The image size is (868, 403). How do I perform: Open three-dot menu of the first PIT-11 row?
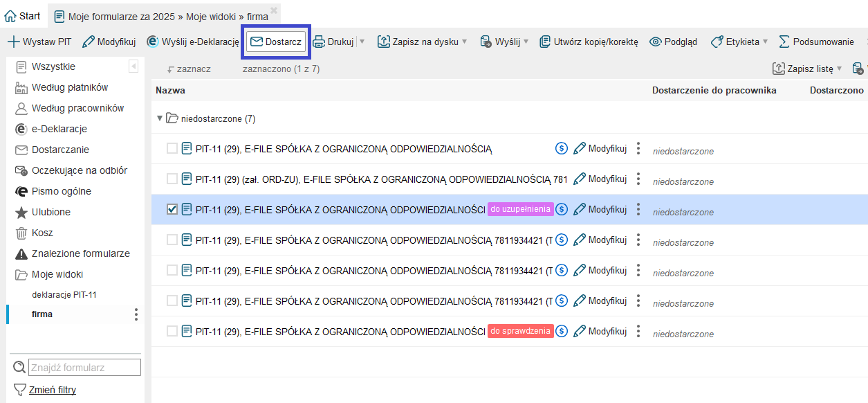[638, 148]
